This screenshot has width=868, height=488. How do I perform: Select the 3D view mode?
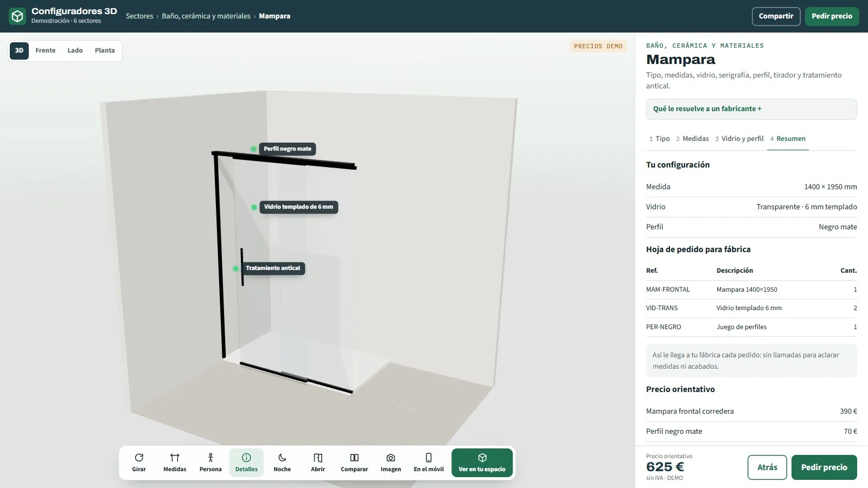[x=19, y=50]
